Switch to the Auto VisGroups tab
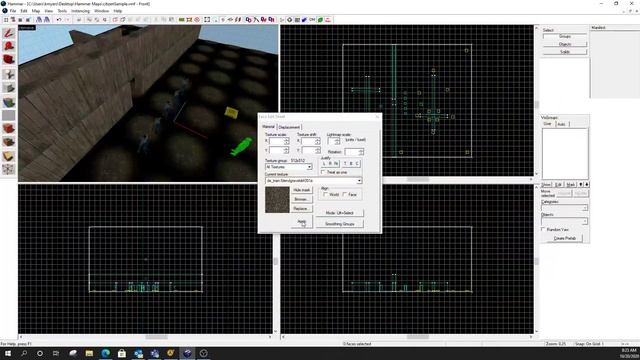Screen dimensions: 640x360 click(562, 124)
